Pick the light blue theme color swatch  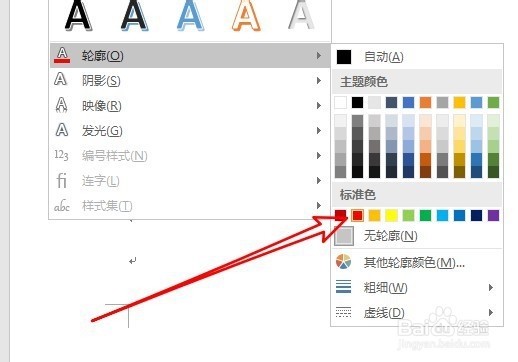click(476, 103)
